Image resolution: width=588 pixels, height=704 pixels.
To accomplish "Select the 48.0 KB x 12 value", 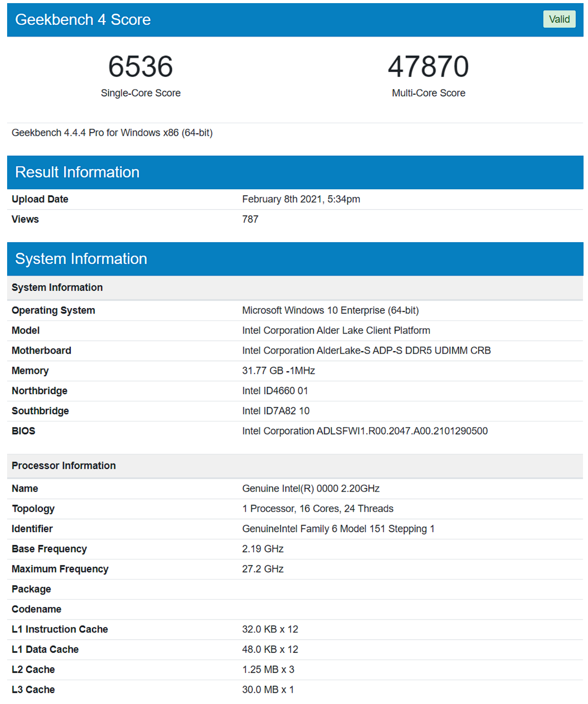I will coord(270,649).
